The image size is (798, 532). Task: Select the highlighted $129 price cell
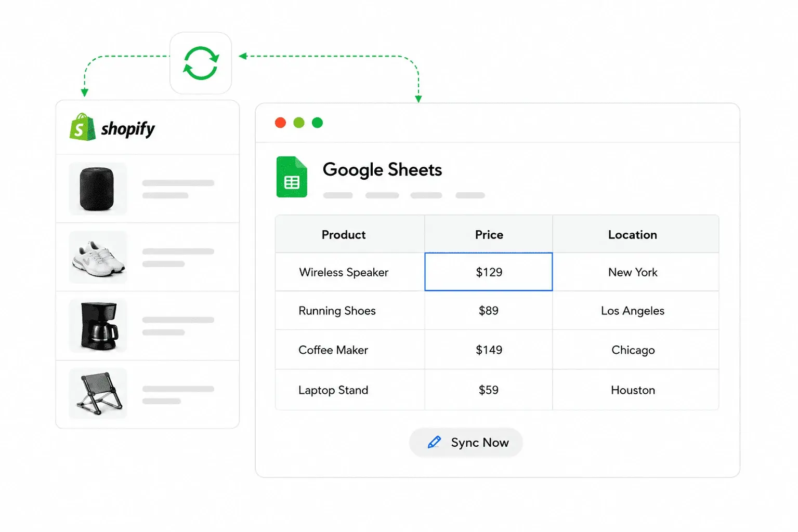tap(489, 272)
